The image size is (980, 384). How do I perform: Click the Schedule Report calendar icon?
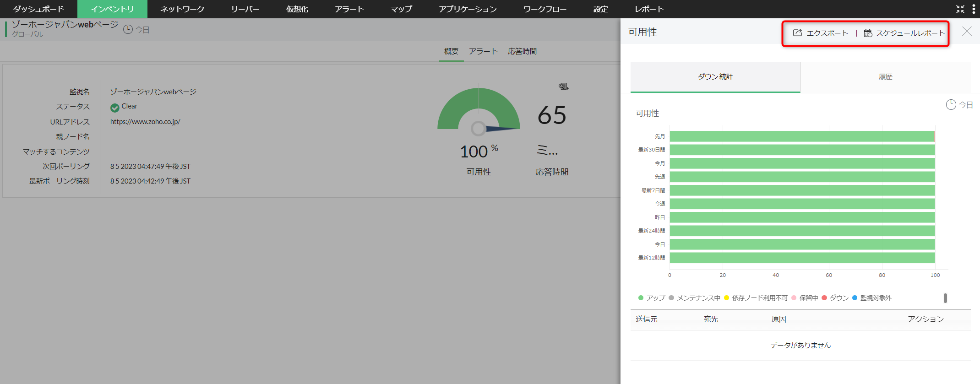pyautogui.click(x=868, y=33)
